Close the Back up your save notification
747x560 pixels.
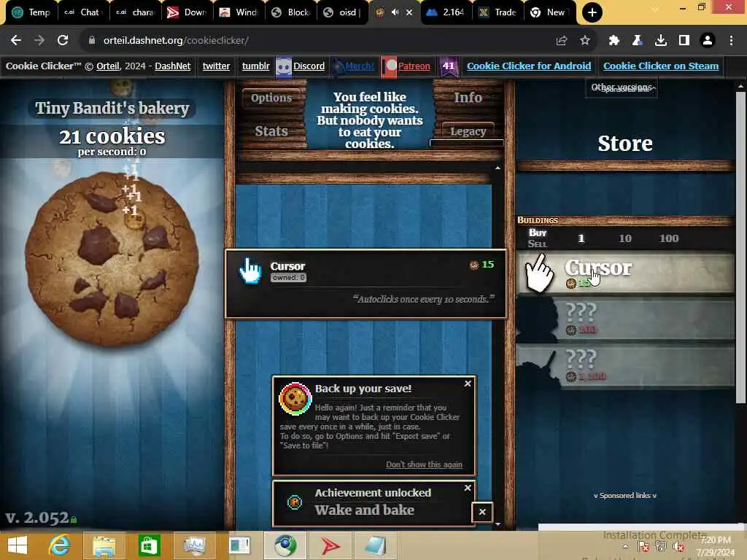coord(468,384)
